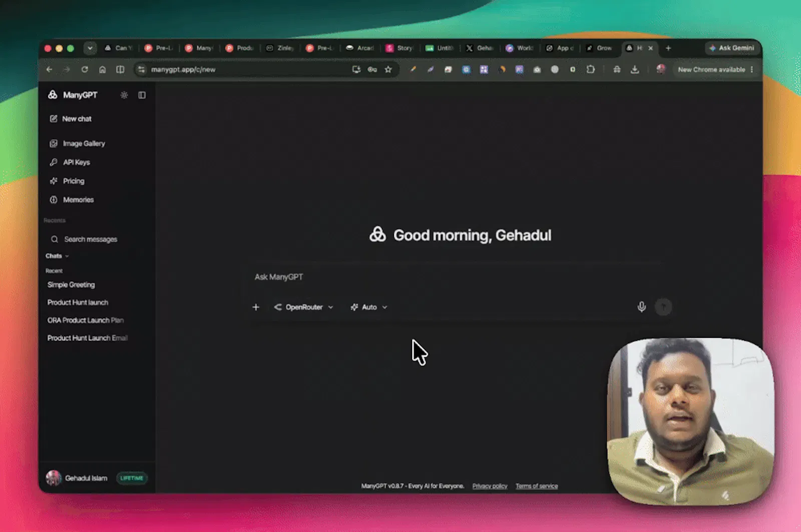Click the Chrome profile avatar
Image resolution: width=801 pixels, height=532 pixels.
(661, 69)
